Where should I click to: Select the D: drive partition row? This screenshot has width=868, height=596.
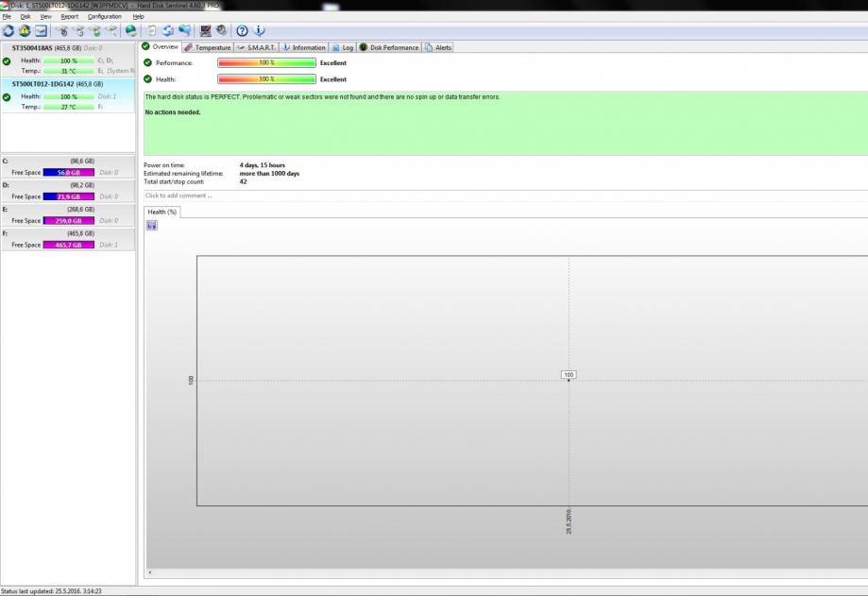pos(68,191)
